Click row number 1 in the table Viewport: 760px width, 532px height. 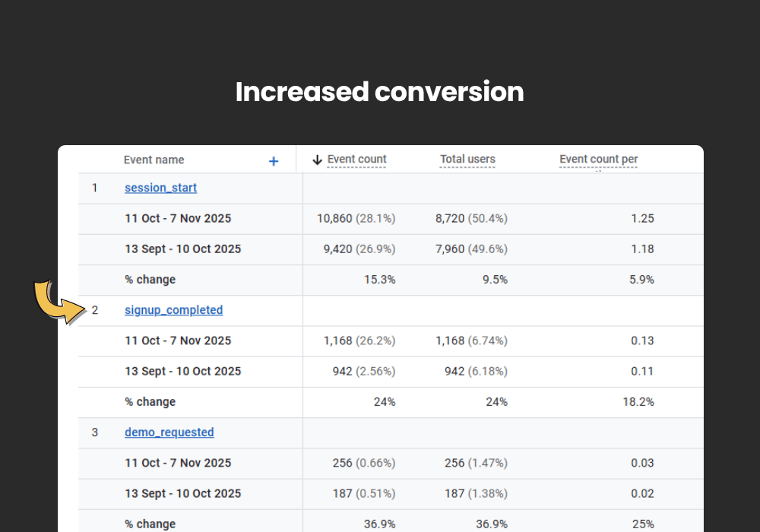(x=94, y=188)
